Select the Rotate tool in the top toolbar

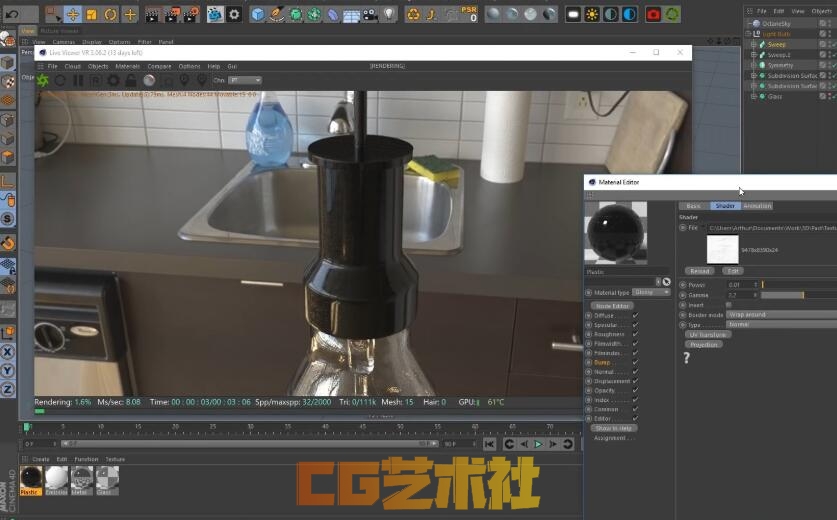[x=110, y=14]
